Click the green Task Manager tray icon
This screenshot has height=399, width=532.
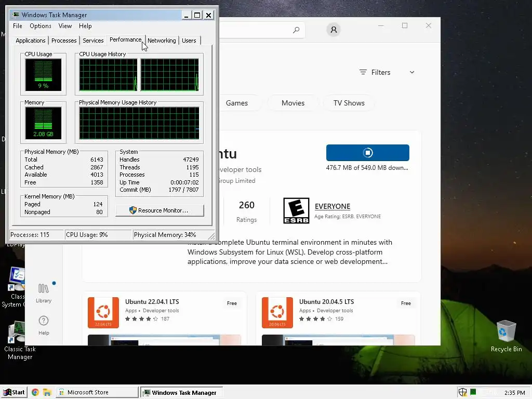click(x=473, y=392)
